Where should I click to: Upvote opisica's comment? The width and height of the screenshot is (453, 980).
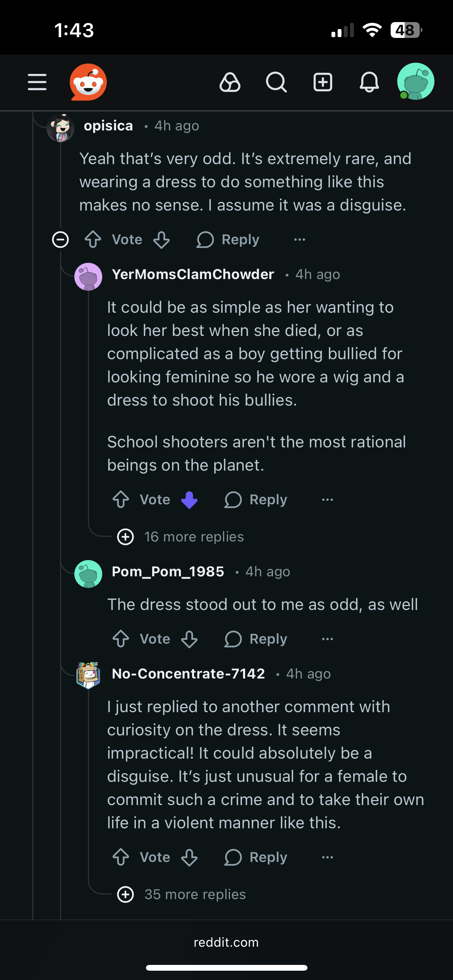click(x=93, y=240)
